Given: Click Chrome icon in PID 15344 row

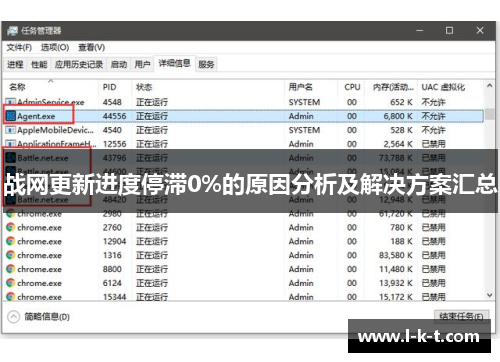Looking at the screenshot, I should pyautogui.click(x=11, y=296).
